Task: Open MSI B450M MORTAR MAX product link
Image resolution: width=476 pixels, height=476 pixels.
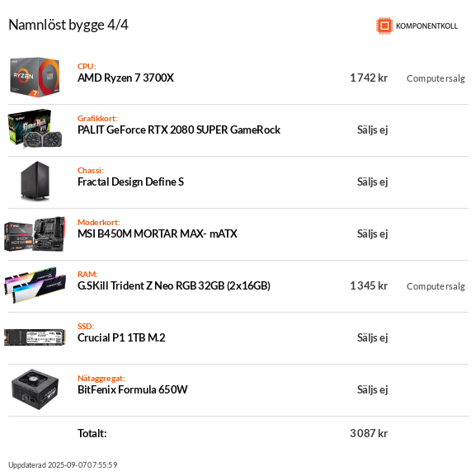Action: pos(158,233)
